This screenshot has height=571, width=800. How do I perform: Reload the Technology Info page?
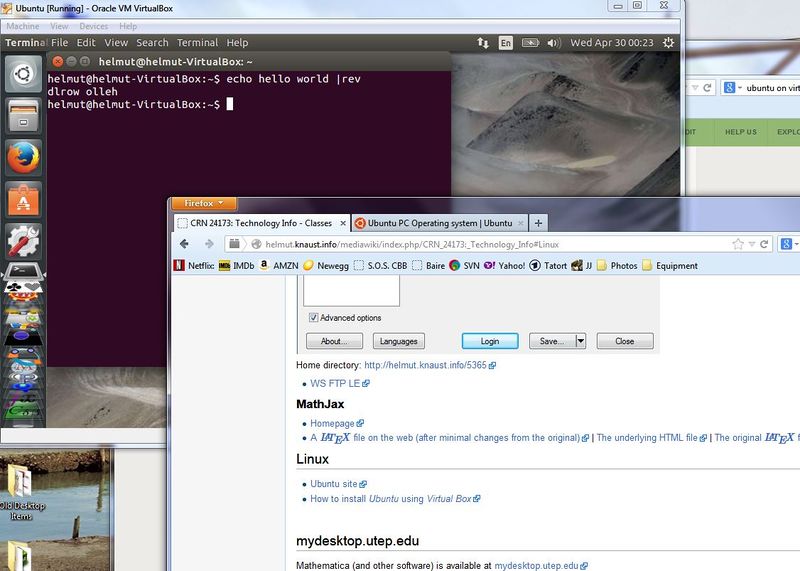pyautogui.click(x=764, y=244)
